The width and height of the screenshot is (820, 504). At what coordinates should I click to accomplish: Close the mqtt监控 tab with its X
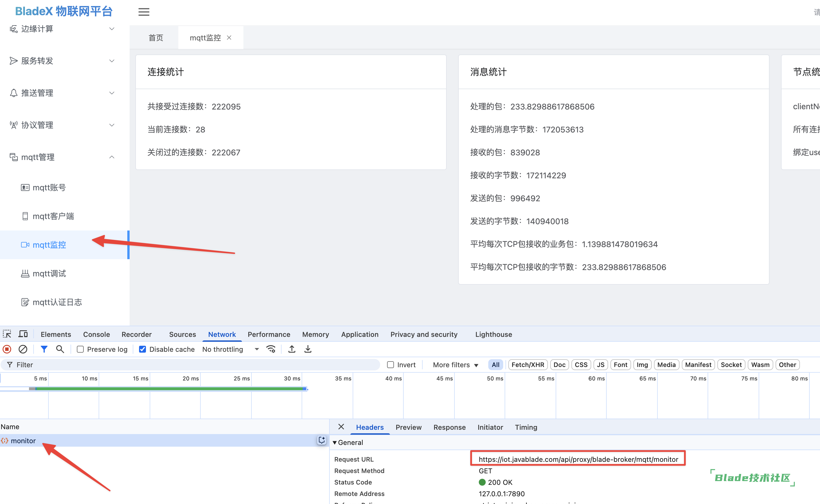coord(229,38)
